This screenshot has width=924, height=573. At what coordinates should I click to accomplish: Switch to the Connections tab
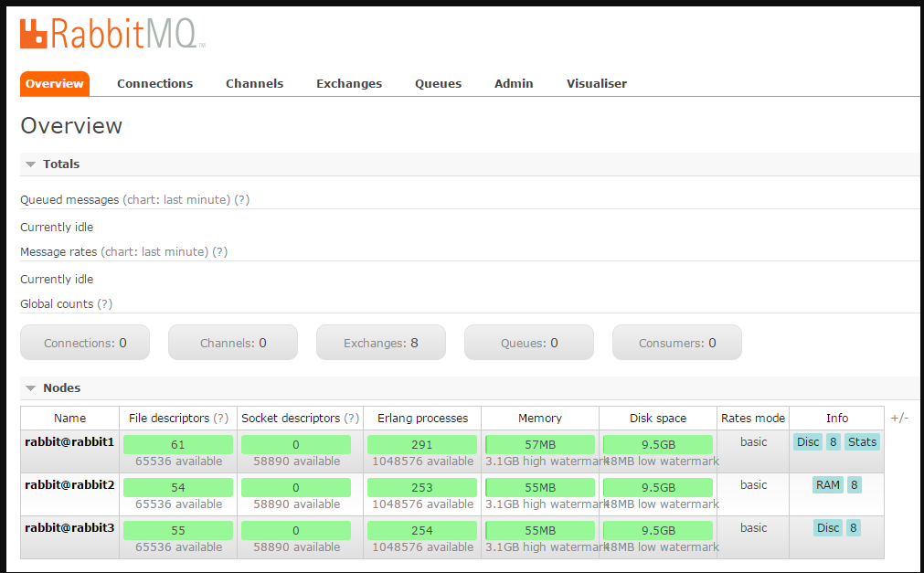(155, 84)
